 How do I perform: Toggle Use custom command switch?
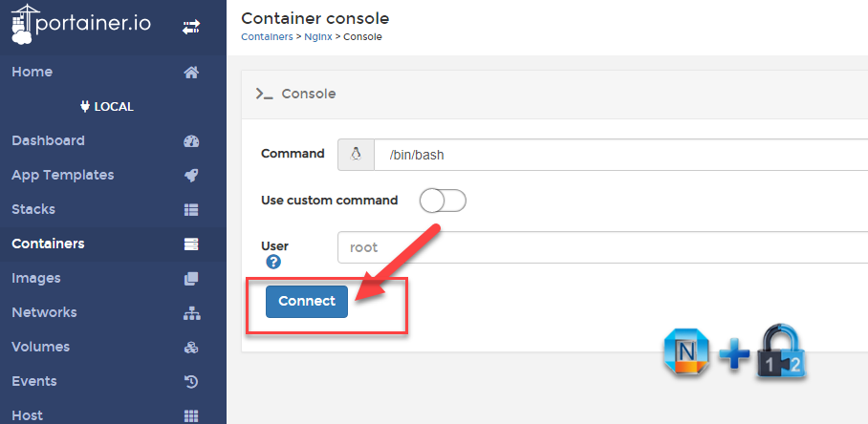click(x=442, y=201)
